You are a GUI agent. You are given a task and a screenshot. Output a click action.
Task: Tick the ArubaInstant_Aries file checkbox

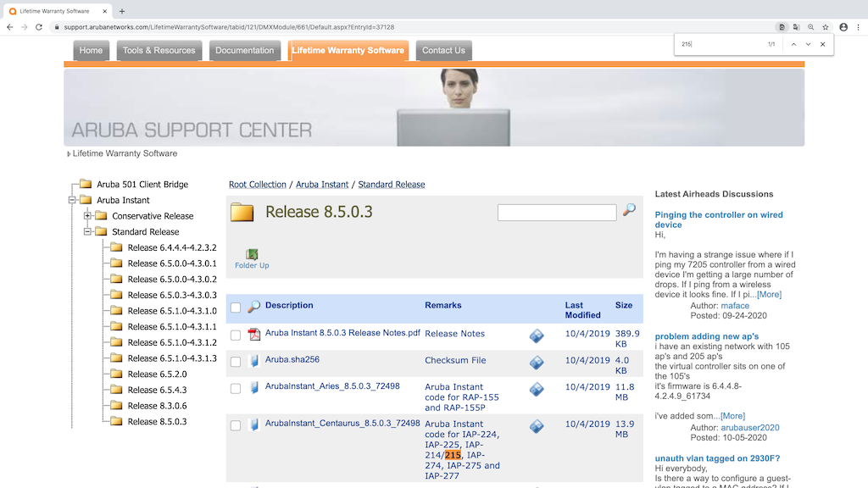[x=236, y=389]
